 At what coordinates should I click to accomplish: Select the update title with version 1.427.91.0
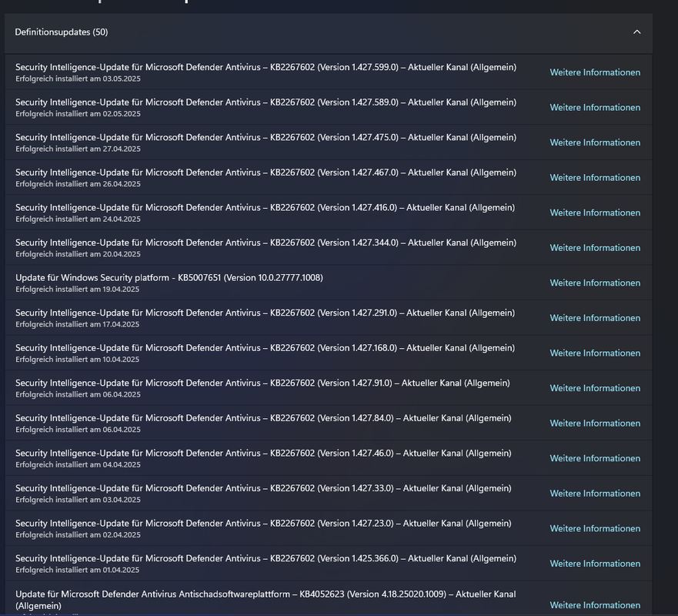[263, 383]
